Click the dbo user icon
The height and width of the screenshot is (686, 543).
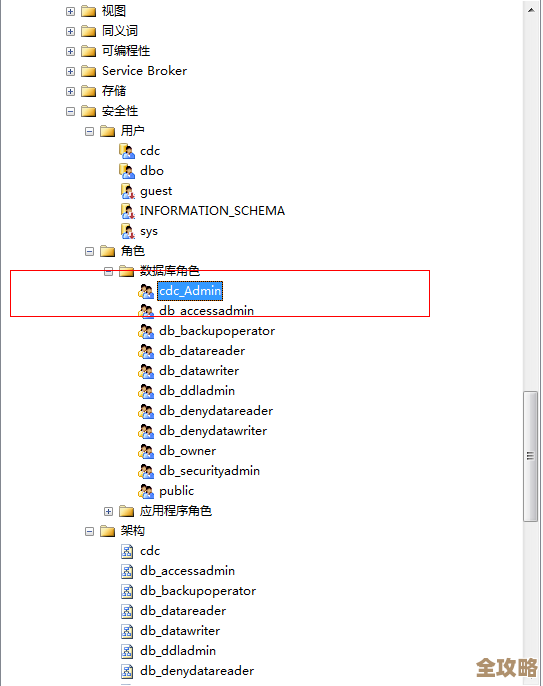[127, 172]
